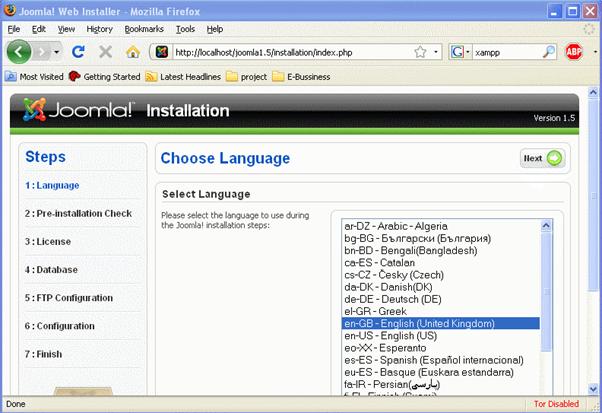Open the back/forward history dropdown

click(56, 52)
